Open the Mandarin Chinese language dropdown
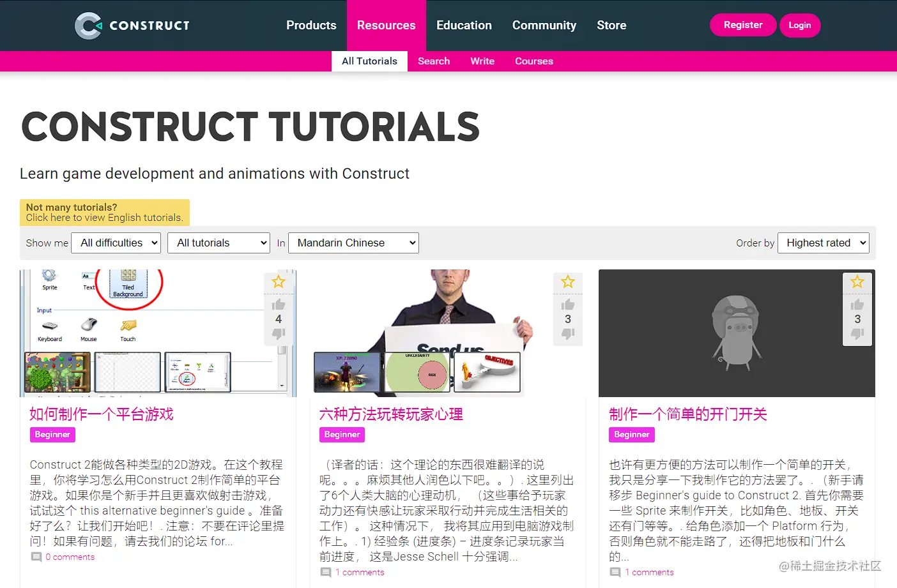Screen dimensions: 897x588 (353, 243)
